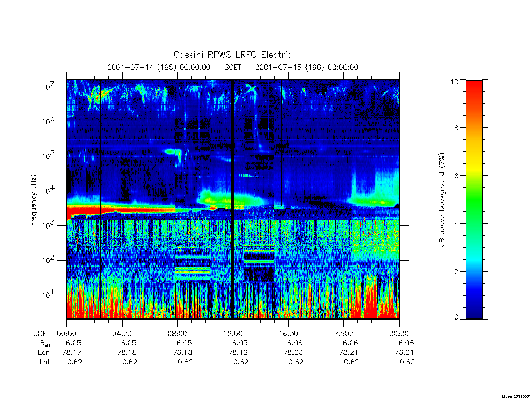Click the title "Cassini RPWS LRFC Electric"

(x=232, y=55)
